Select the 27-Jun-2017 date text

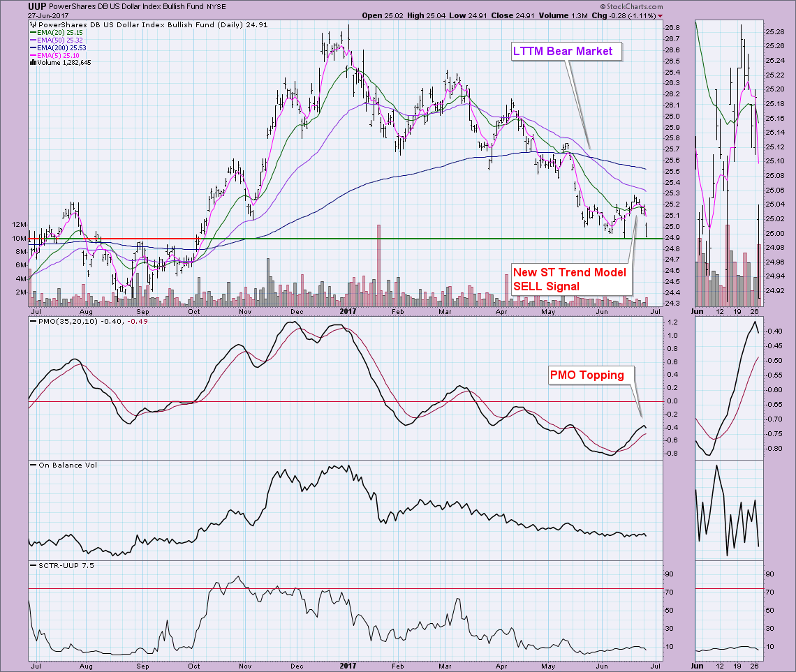point(47,16)
